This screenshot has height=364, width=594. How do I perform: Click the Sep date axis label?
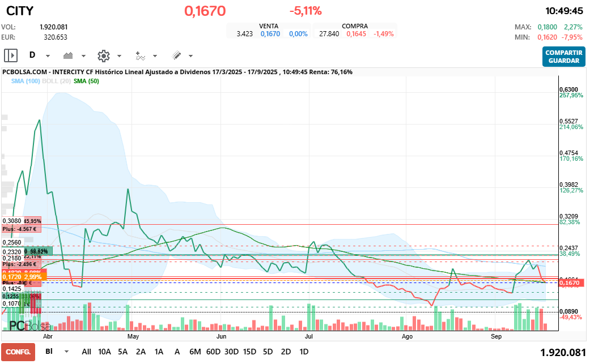[x=496, y=336]
